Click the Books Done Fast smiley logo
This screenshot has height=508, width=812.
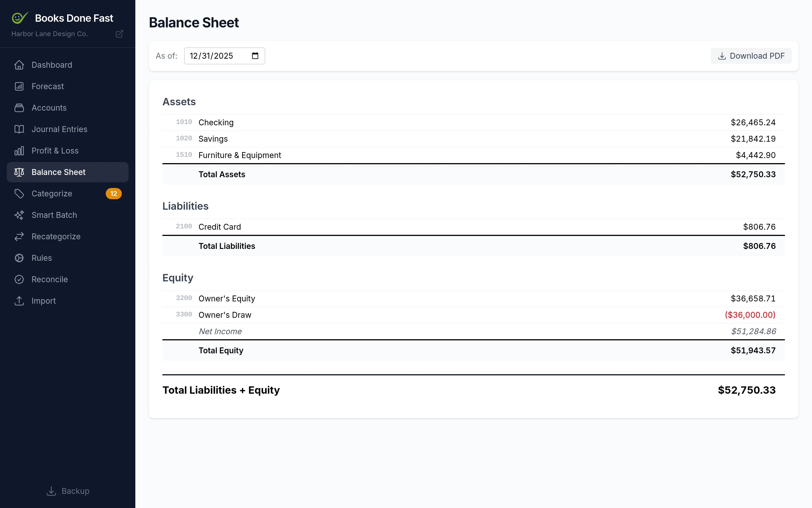pyautogui.click(x=20, y=18)
